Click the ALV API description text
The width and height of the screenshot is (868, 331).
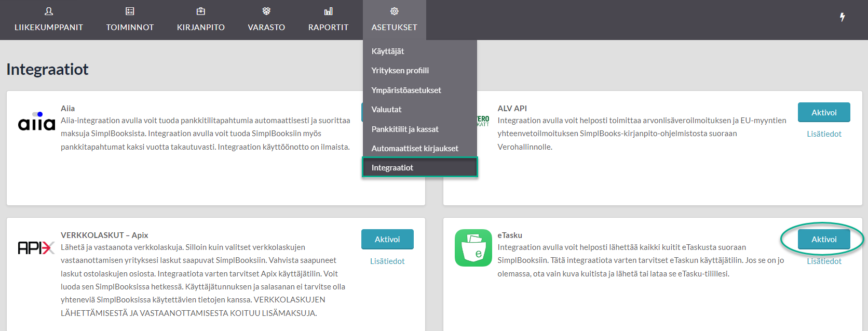(x=642, y=134)
